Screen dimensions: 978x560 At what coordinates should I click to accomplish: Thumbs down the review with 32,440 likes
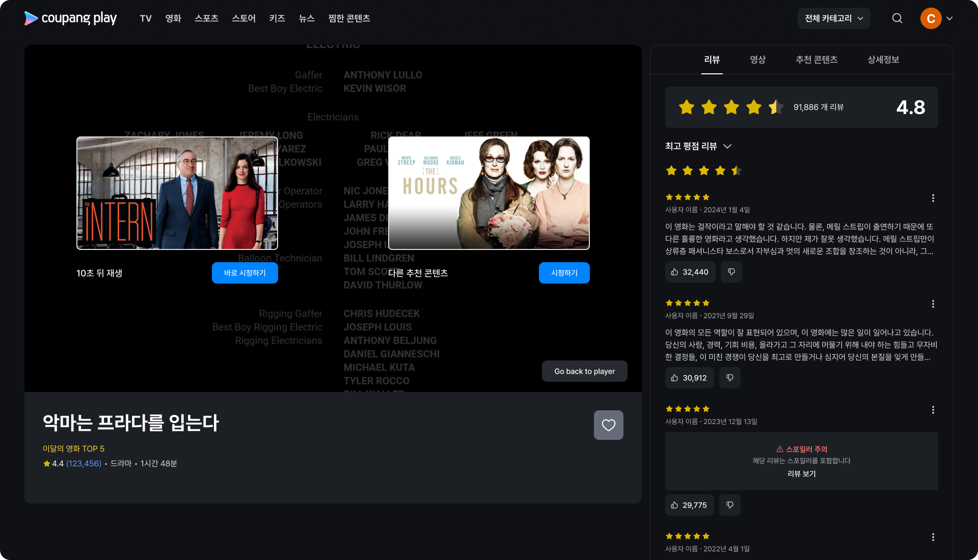pos(731,272)
